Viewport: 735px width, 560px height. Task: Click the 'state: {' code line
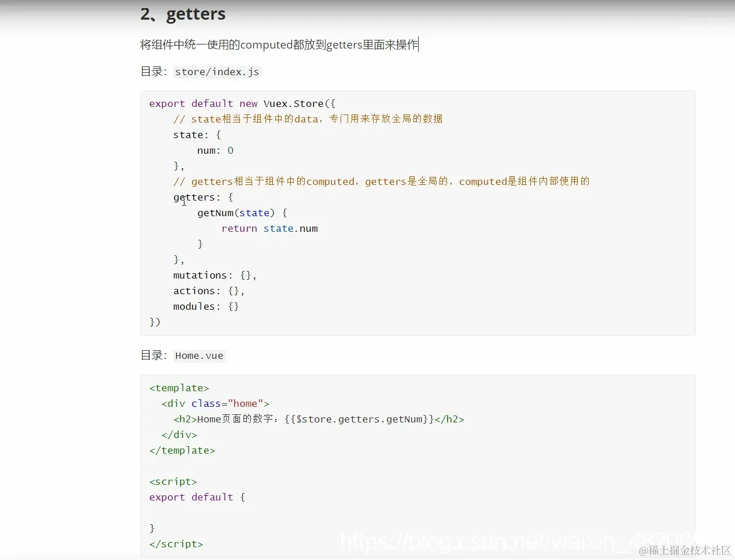(x=197, y=135)
